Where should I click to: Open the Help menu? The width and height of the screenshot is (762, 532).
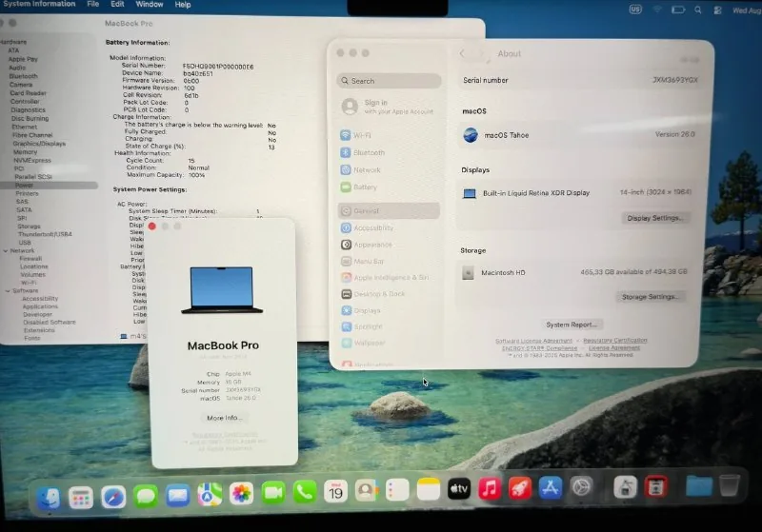tap(183, 5)
